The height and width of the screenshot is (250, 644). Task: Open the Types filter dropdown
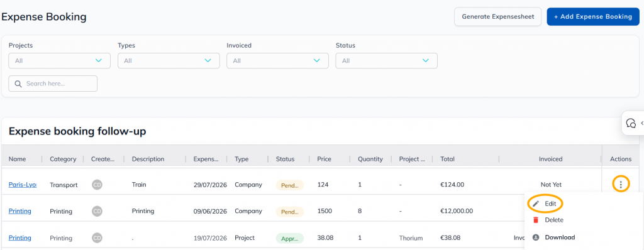pyautogui.click(x=169, y=60)
